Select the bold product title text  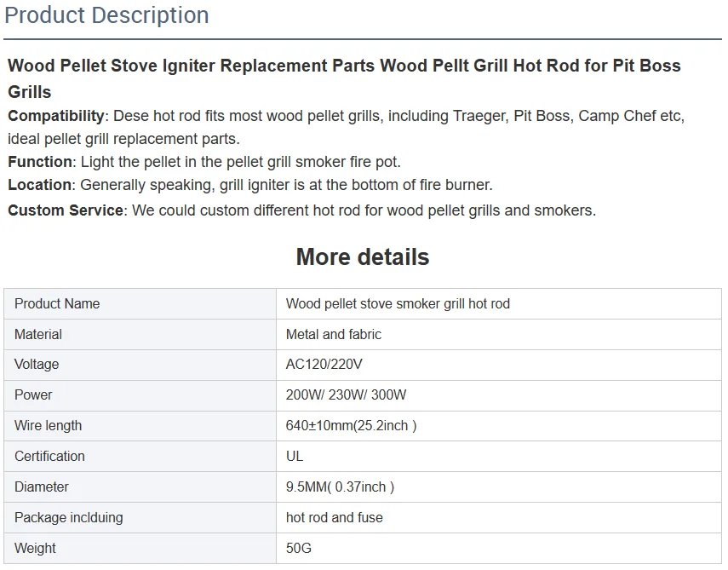pos(344,78)
